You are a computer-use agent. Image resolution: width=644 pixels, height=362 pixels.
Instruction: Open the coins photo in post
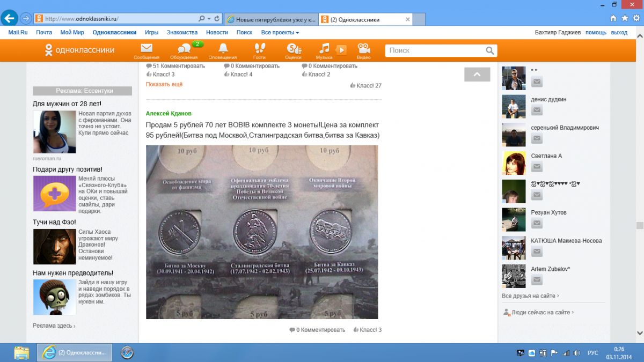tap(262, 232)
